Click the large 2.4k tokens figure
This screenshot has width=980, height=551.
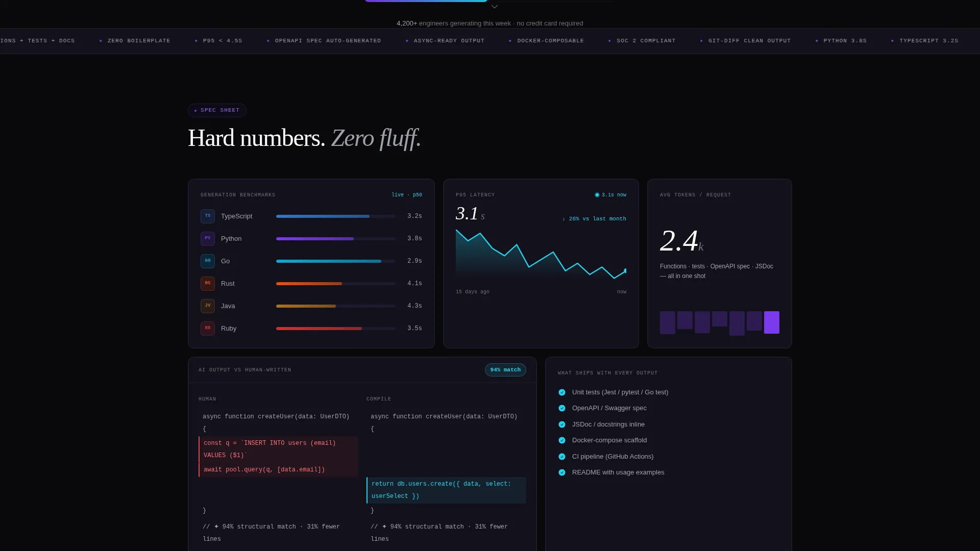682,241
